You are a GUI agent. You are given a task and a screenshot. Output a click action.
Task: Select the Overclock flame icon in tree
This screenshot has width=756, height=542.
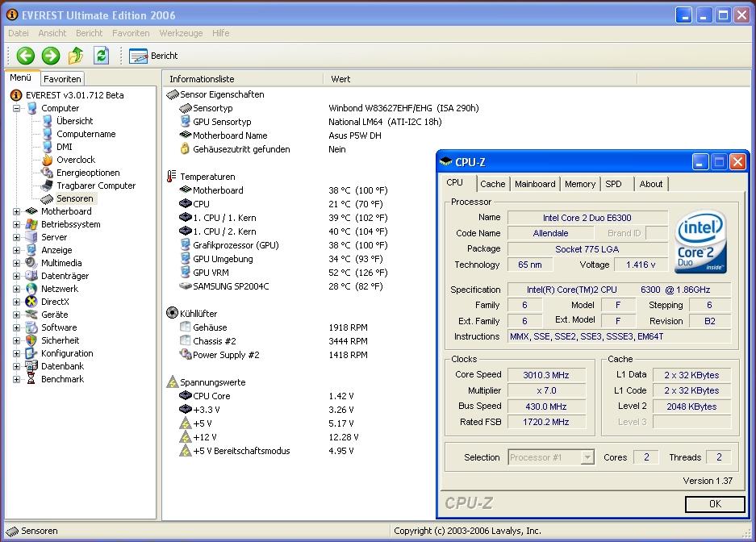(48, 160)
